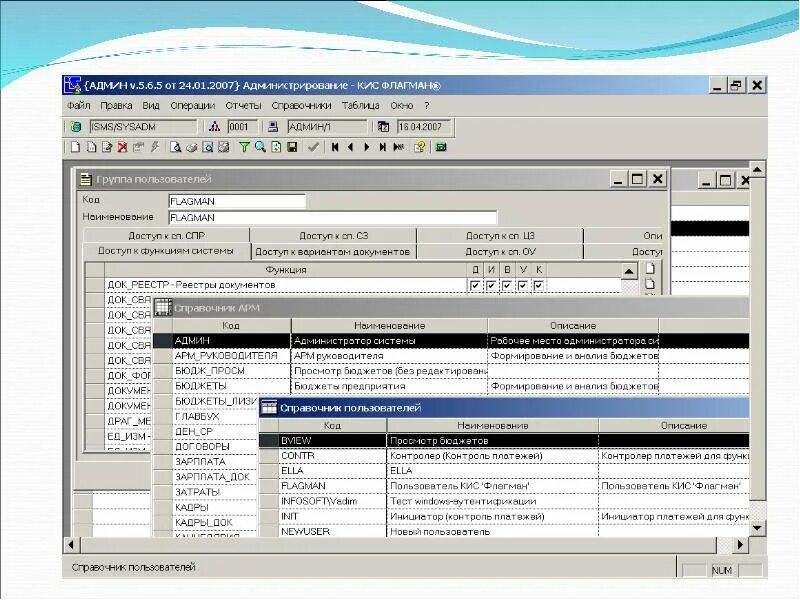The image size is (800, 600).
Task: Select NEWUSER row in user directory
Action: (x=504, y=531)
